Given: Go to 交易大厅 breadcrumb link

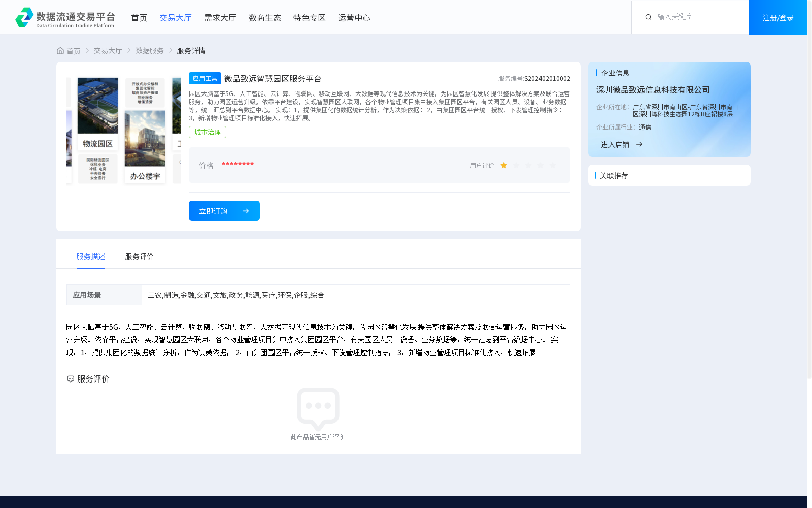Looking at the screenshot, I should 108,51.
